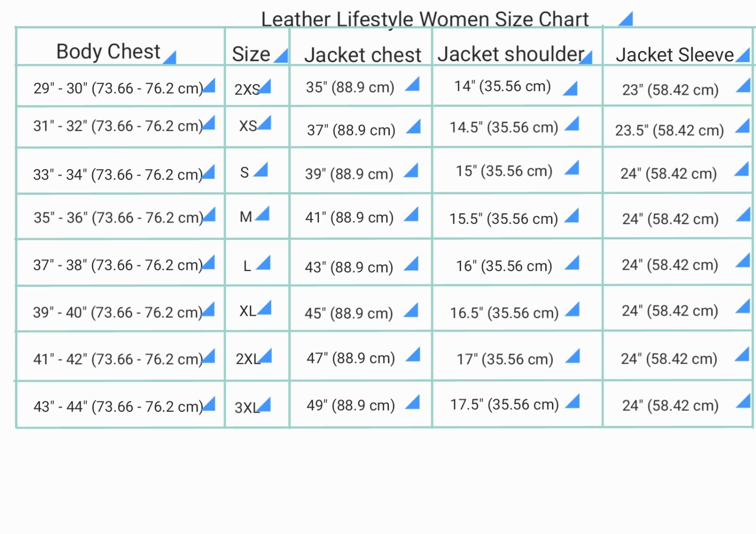Click the blue triangle in Body Chest header

tap(171, 59)
